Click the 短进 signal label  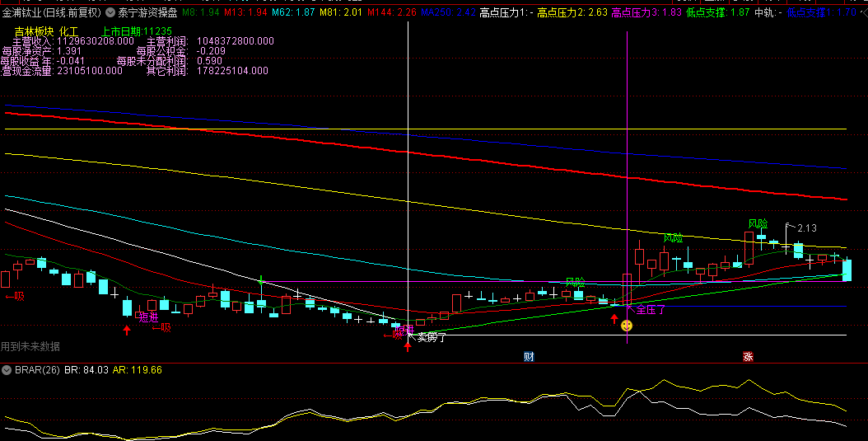click(x=148, y=317)
